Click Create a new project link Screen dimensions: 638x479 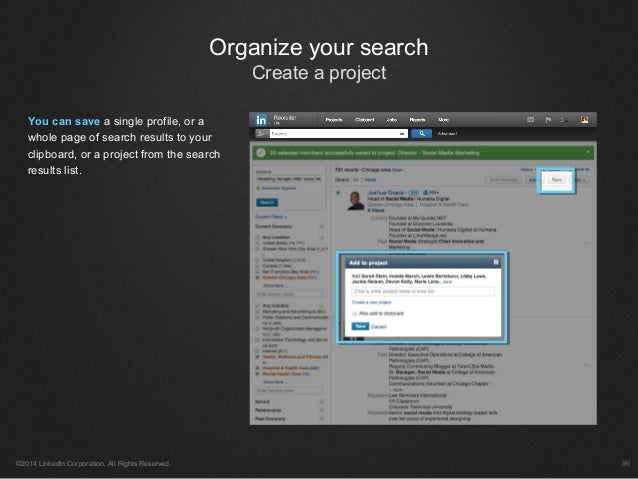371,302
